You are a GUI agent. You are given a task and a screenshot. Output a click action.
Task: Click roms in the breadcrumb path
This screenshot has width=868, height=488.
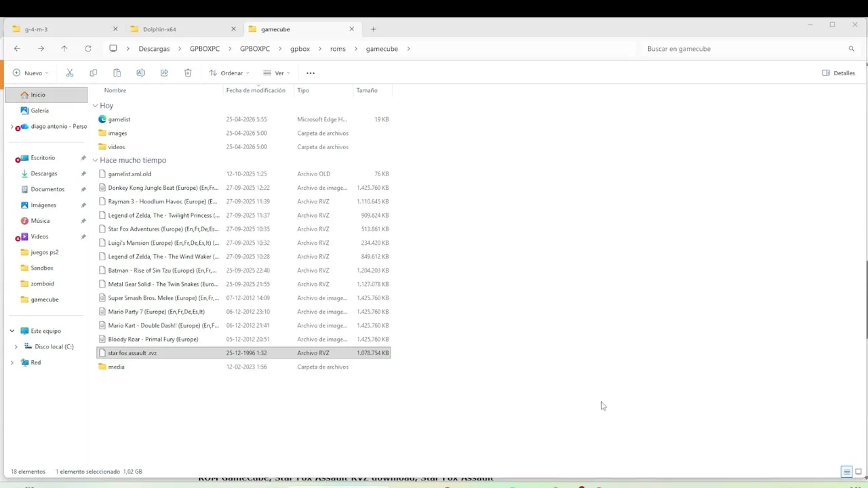pyautogui.click(x=338, y=49)
